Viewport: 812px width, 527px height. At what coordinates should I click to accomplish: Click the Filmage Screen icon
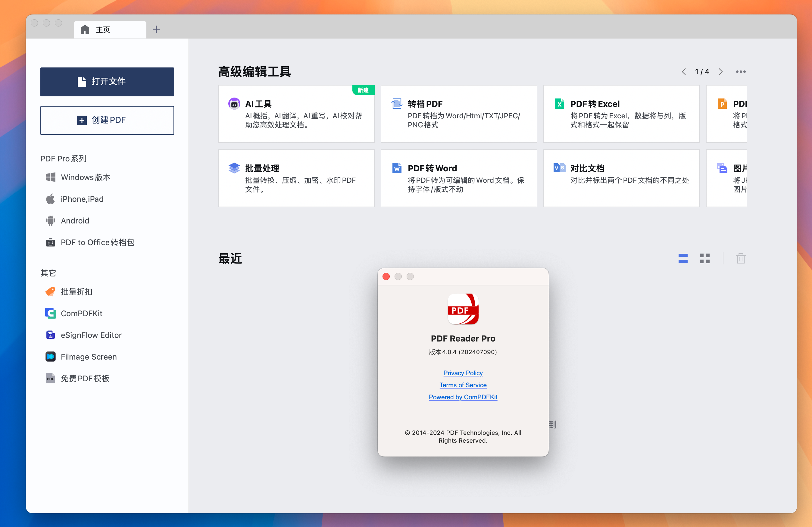coord(51,357)
